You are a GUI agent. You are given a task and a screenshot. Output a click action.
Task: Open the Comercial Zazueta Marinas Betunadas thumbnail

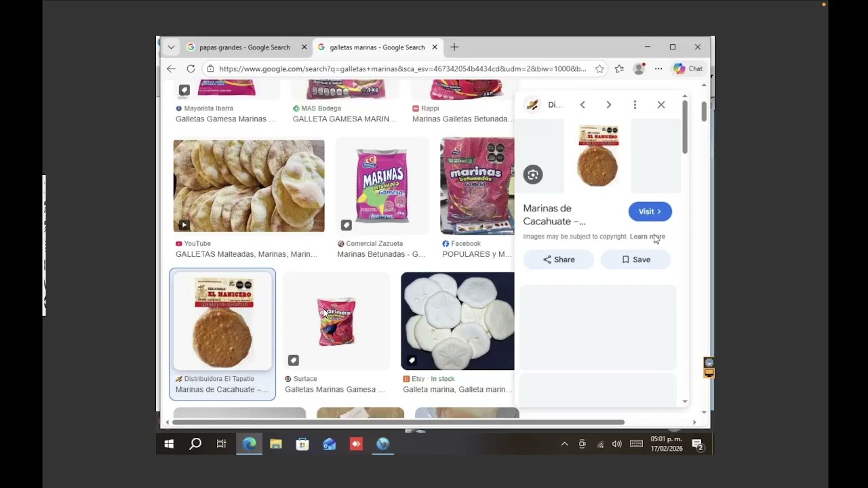pyautogui.click(x=382, y=186)
